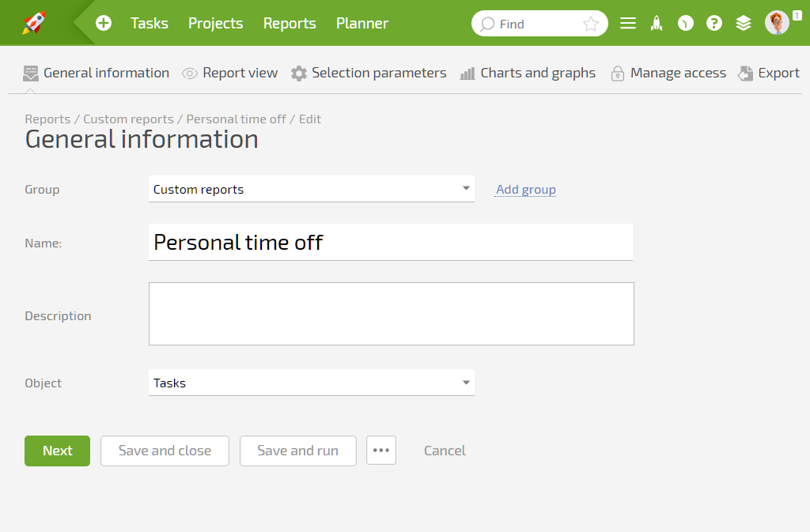Open the Planner menu
The width and height of the screenshot is (810, 532).
pyautogui.click(x=362, y=23)
